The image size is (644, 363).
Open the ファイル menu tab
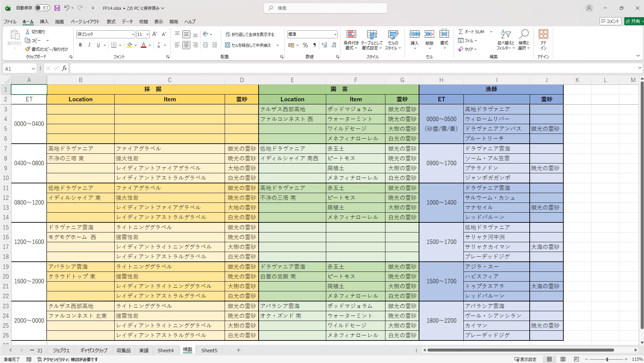[x=10, y=22]
